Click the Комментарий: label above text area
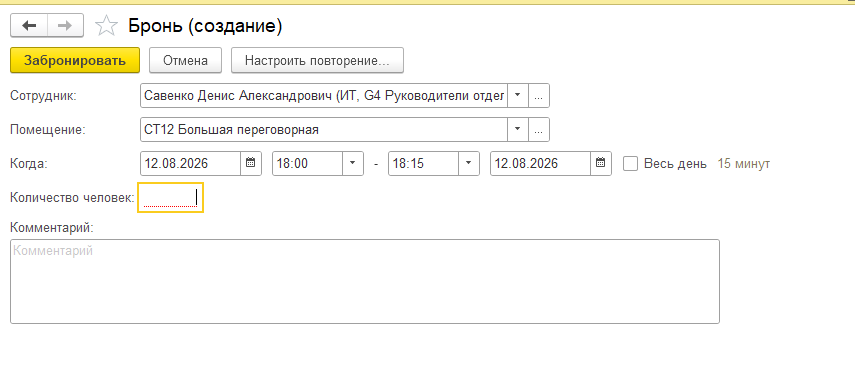 [52, 227]
